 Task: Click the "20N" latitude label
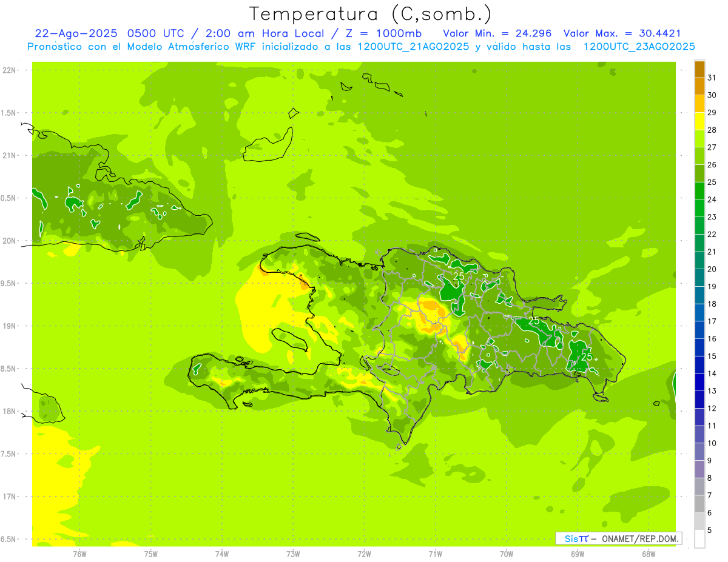click(9, 241)
